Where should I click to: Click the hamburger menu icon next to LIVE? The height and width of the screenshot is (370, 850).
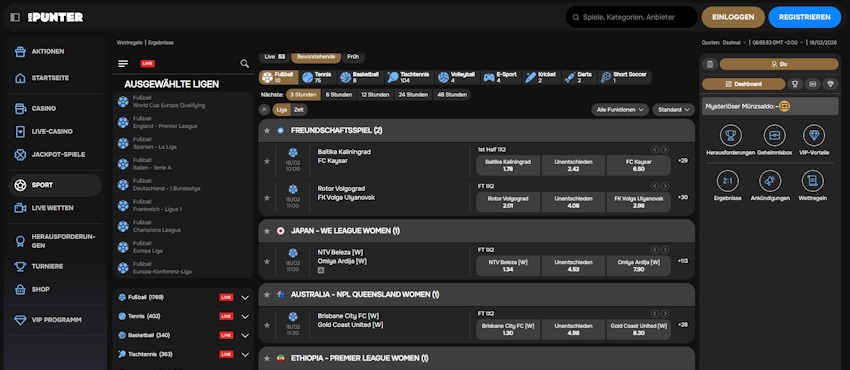(x=123, y=63)
